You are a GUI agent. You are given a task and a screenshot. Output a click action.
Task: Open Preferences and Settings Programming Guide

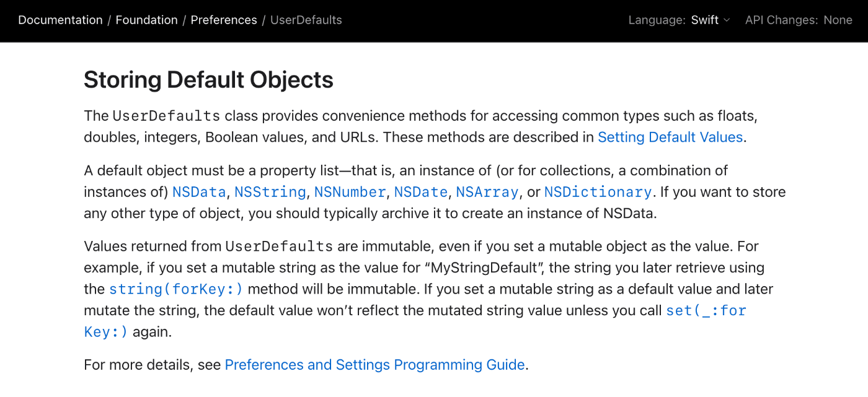(374, 365)
